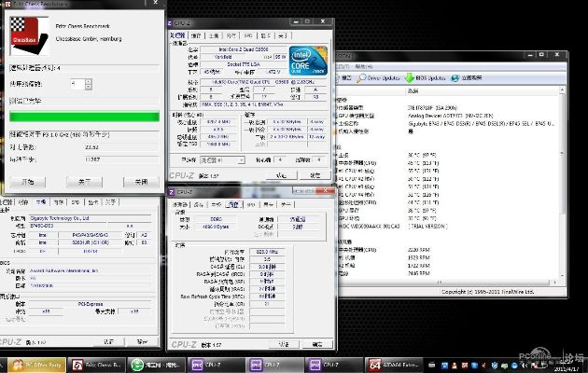Decrease processor count in Fritz Chess Benchmark
This screenshot has width=588, height=373.
[x=88, y=87]
